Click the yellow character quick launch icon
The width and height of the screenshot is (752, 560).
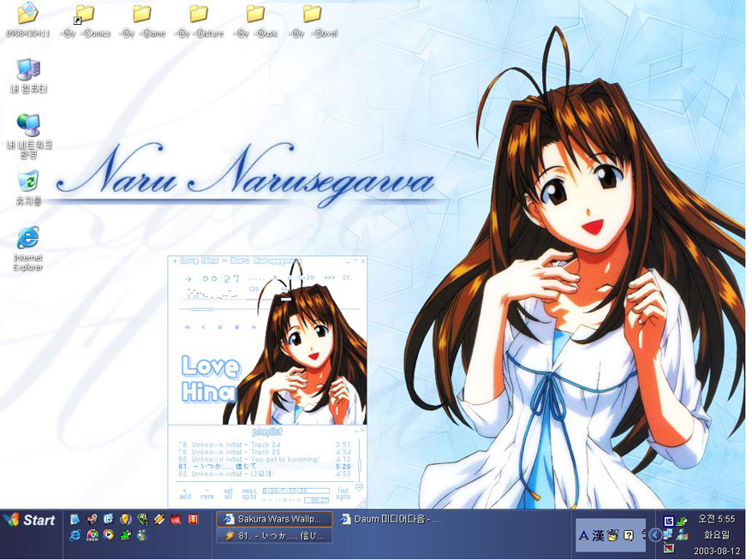[126, 519]
